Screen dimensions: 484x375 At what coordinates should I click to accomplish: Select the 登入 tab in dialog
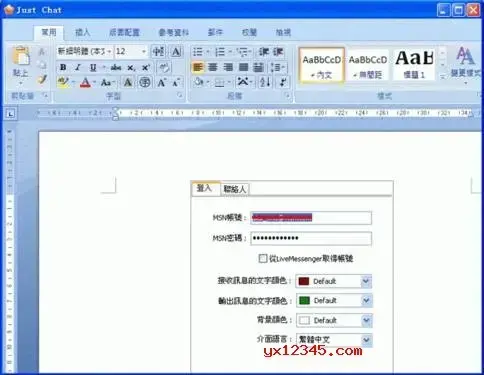[x=205, y=188]
